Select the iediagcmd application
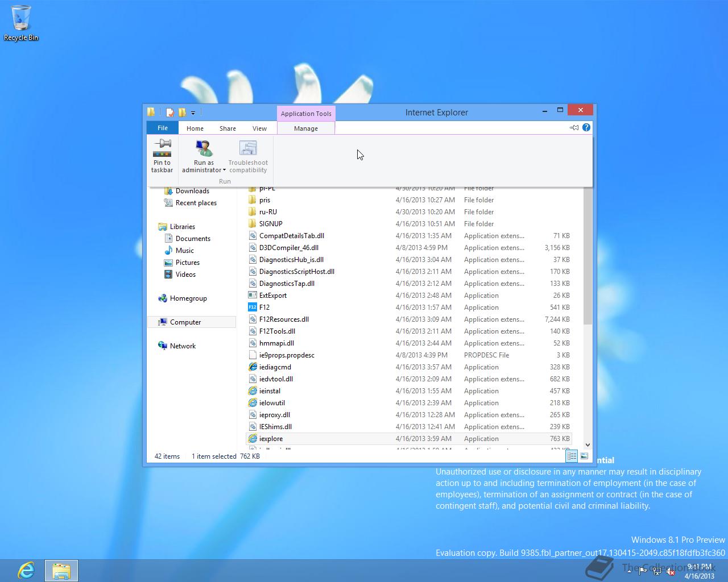Image resolution: width=728 pixels, height=582 pixels. pyautogui.click(x=408, y=367)
